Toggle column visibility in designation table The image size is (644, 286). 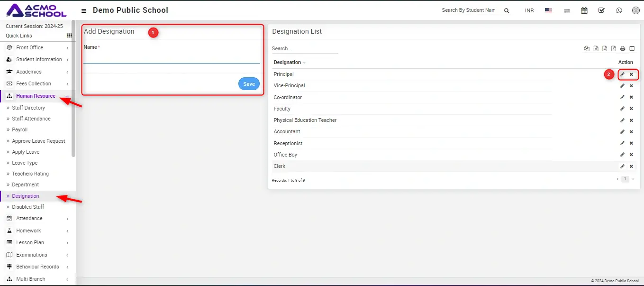coord(632,48)
